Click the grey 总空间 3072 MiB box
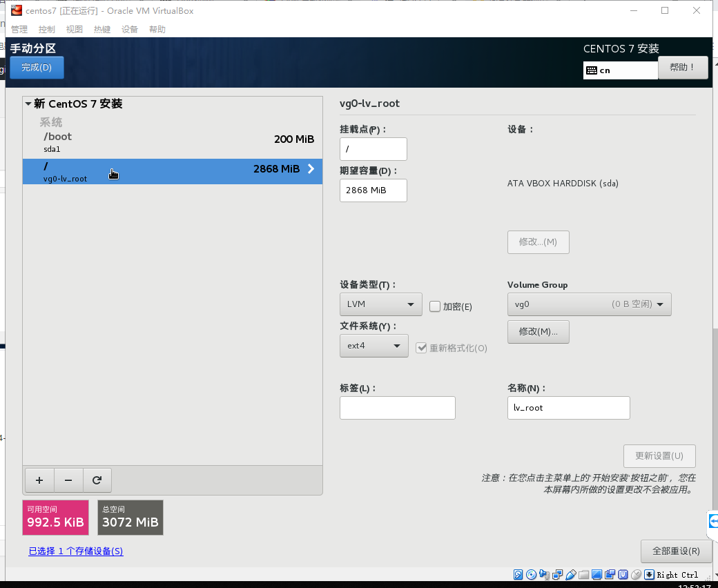This screenshot has width=718, height=588. click(x=130, y=518)
